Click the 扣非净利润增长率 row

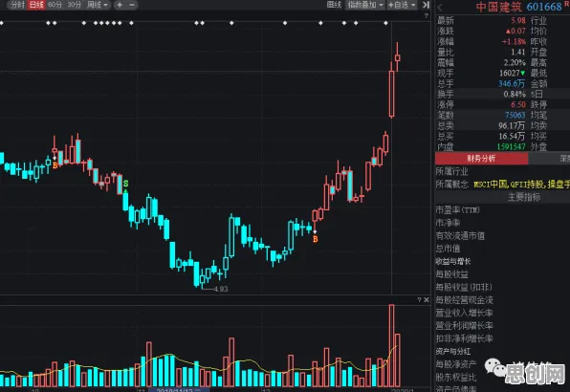tap(464, 338)
